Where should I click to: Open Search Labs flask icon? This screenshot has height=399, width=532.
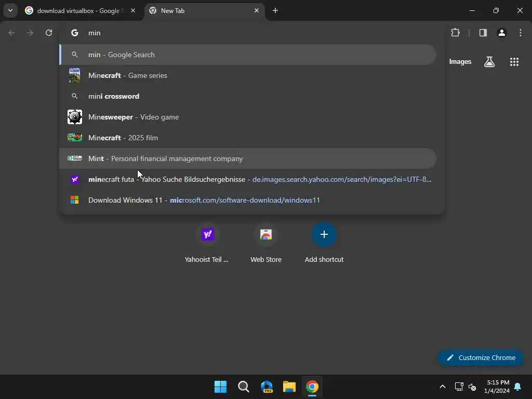[489, 62]
